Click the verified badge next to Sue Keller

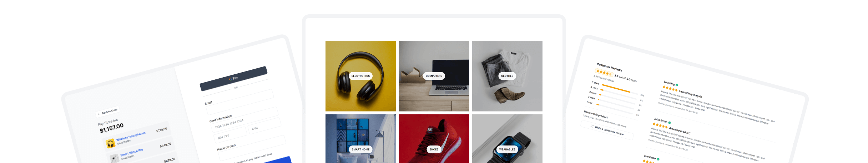click(x=658, y=159)
